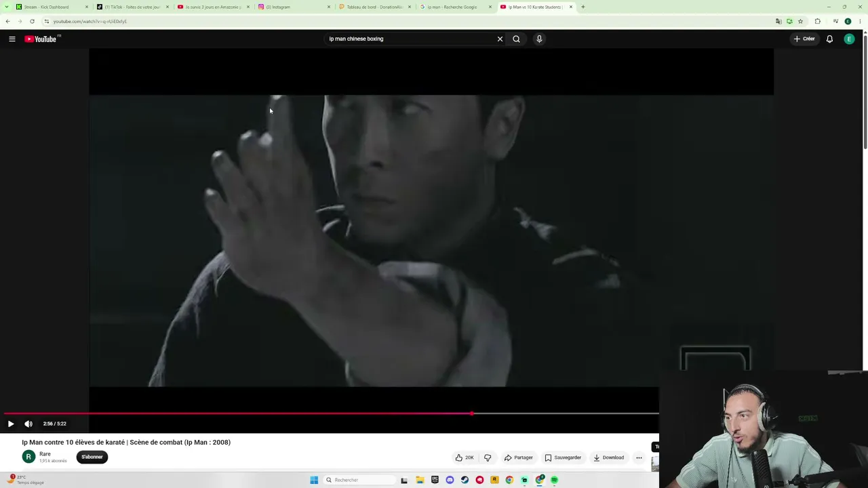Like the video with 20K likes
The image size is (868, 488).
click(465, 457)
